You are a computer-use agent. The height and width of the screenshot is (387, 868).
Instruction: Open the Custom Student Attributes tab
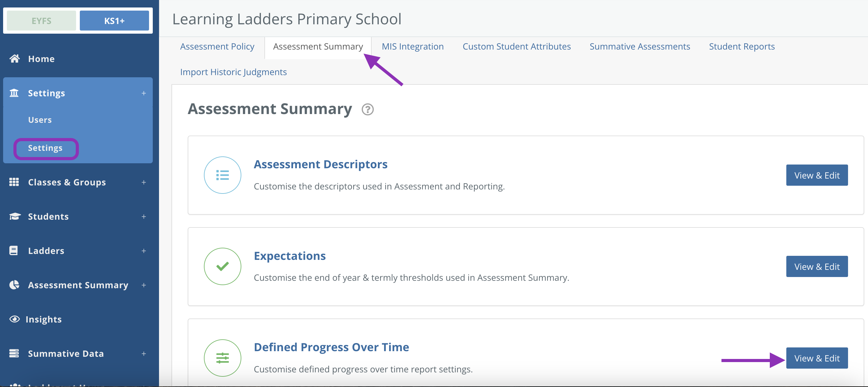(x=517, y=46)
